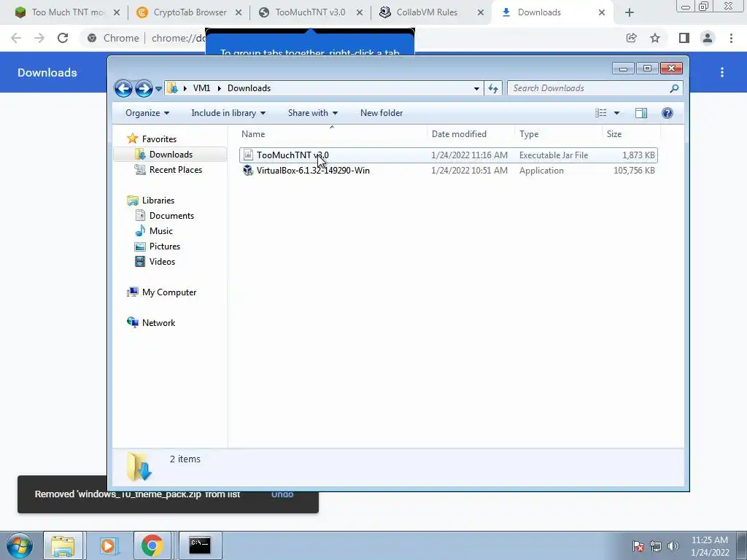The width and height of the screenshot is (747, 560).
Task: Share this page icon in Chrome
Action: 631,38
